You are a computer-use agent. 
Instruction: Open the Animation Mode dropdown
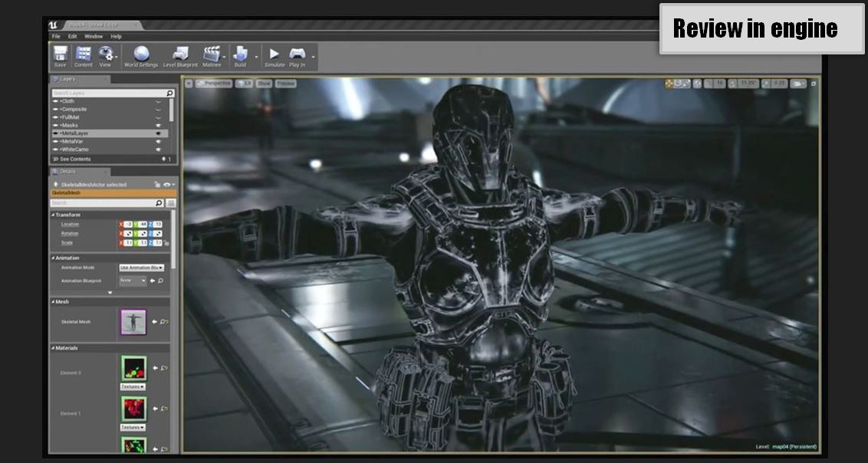[141, 268]
